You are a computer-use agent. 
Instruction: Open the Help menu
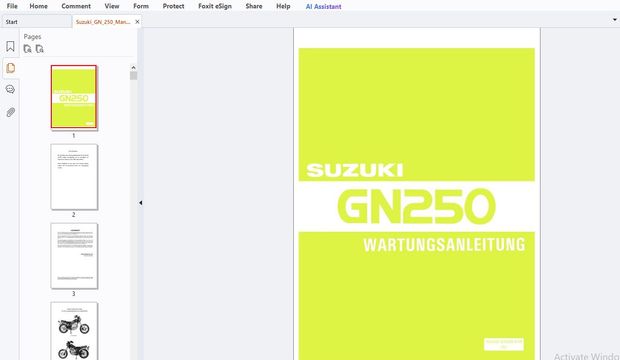(283, 6)
